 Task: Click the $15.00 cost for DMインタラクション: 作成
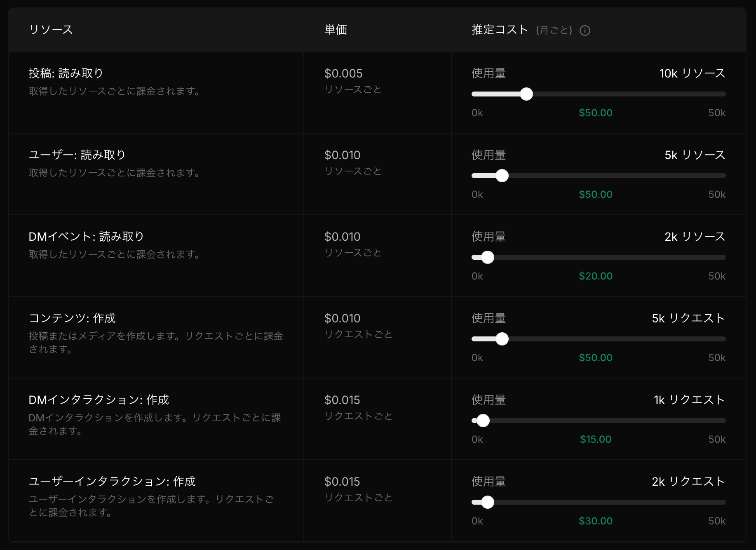tap(595, 439)
